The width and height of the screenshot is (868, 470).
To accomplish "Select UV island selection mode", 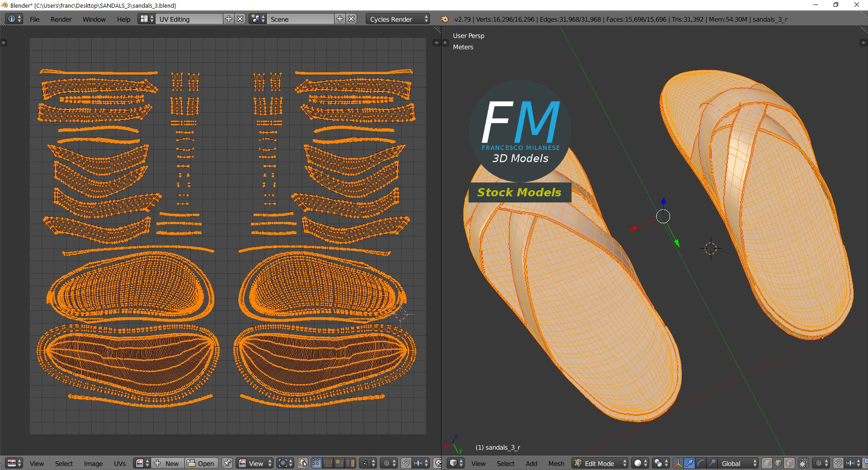I will click(x=350, y=463).
